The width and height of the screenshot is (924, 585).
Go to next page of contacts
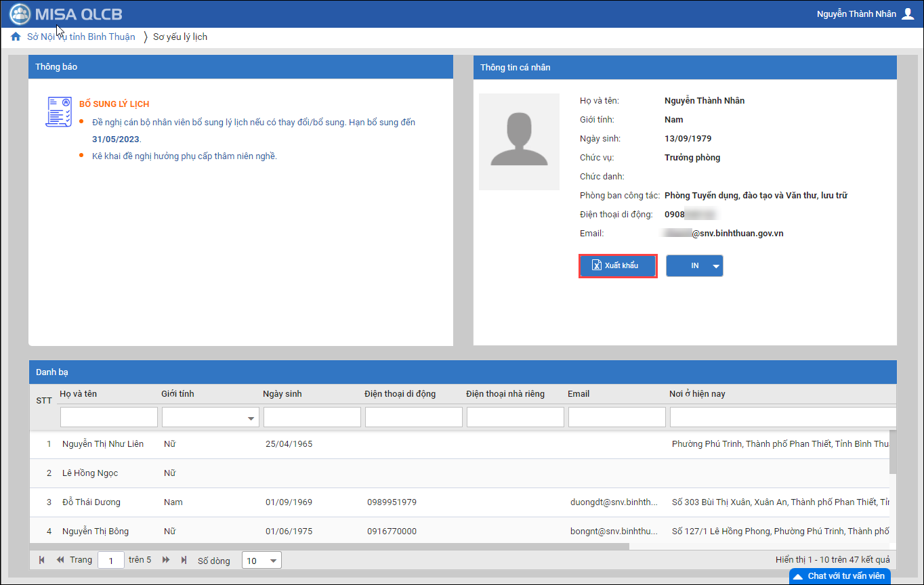[166, 560]
